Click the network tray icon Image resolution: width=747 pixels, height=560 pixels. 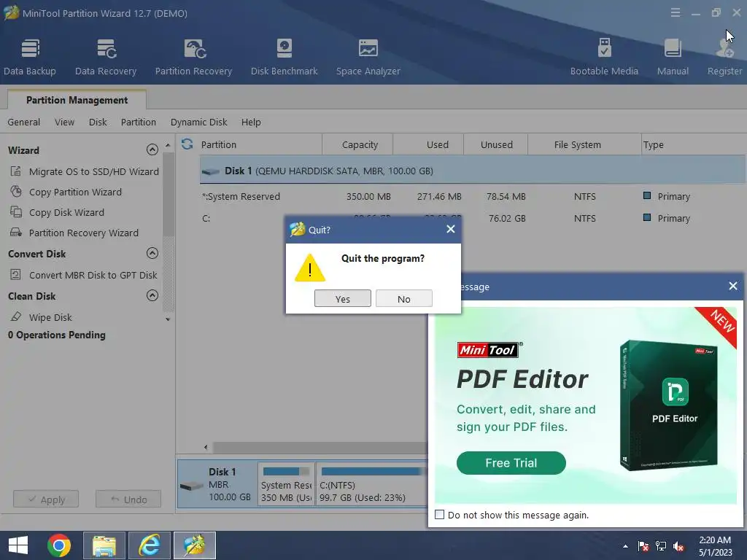[661, 546]
